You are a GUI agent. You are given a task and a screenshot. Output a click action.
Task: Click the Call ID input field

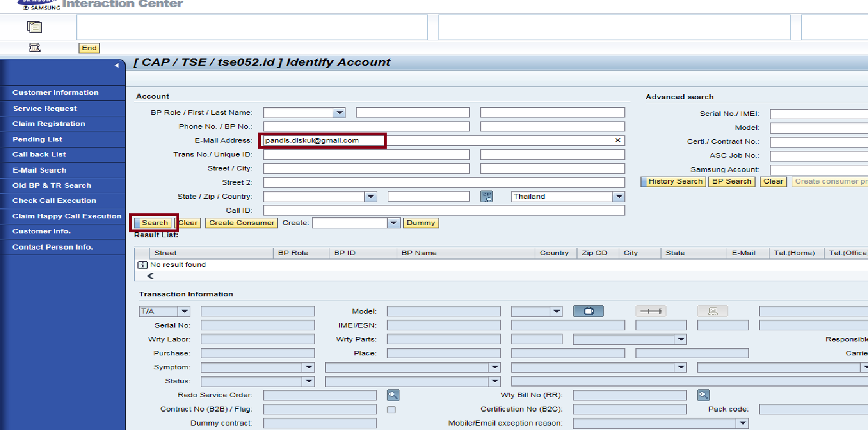(444, 211)
